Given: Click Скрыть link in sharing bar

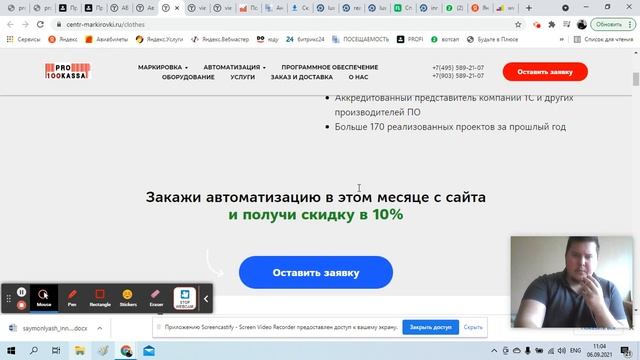Looking at the screenshot, I should click(473, 327).
